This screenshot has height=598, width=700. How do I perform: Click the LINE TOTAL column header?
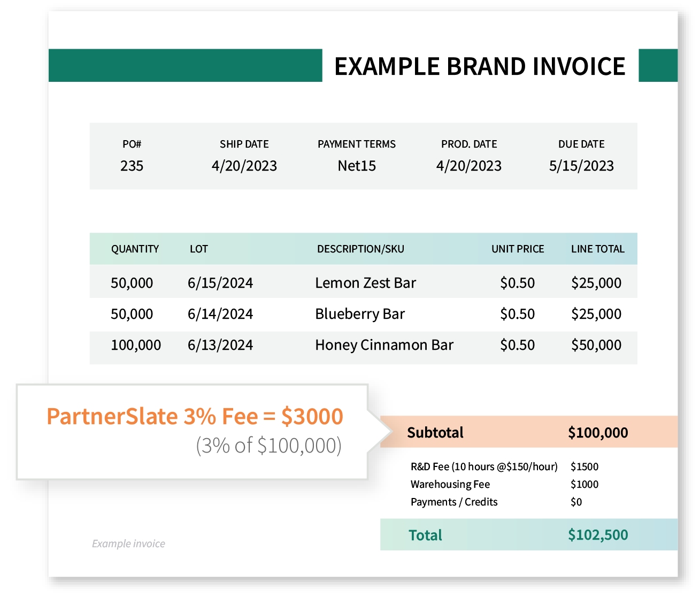598,249
